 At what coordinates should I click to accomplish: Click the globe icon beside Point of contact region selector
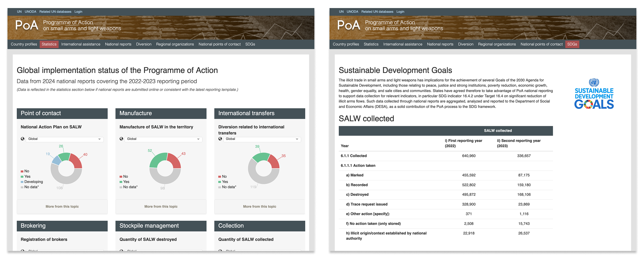[23, 139]
